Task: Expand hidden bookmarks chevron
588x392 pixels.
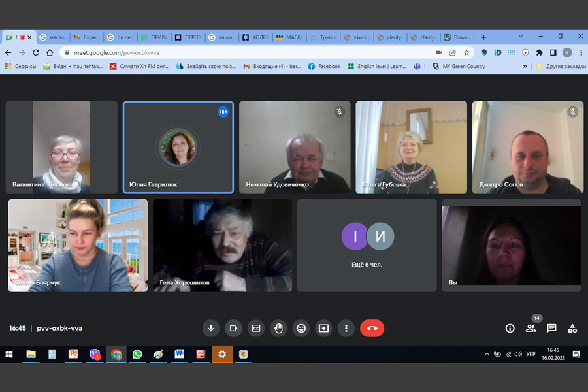Action: pos(525,67)
